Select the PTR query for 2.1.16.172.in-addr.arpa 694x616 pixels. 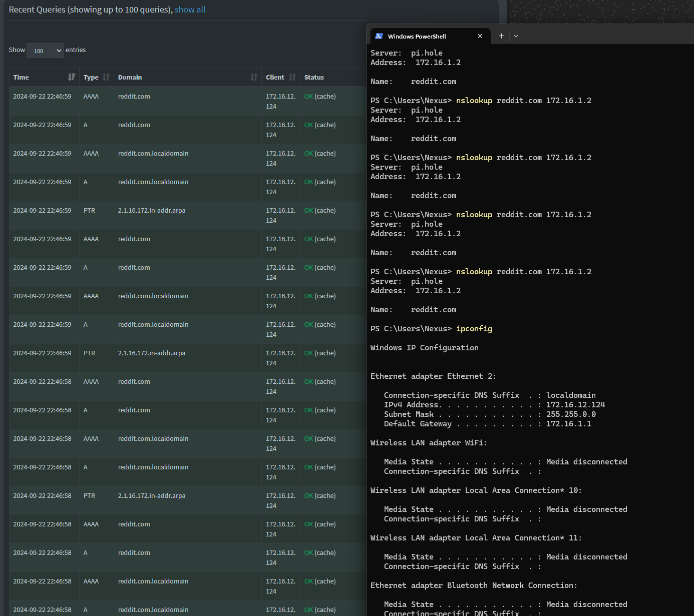click(x=151, y=210)
